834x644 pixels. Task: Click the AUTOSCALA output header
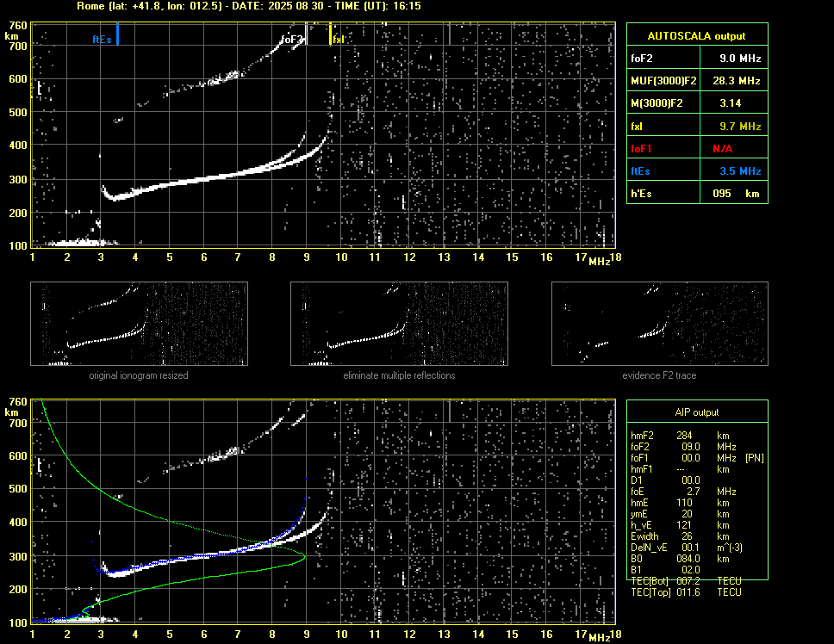tap(697, 35)
